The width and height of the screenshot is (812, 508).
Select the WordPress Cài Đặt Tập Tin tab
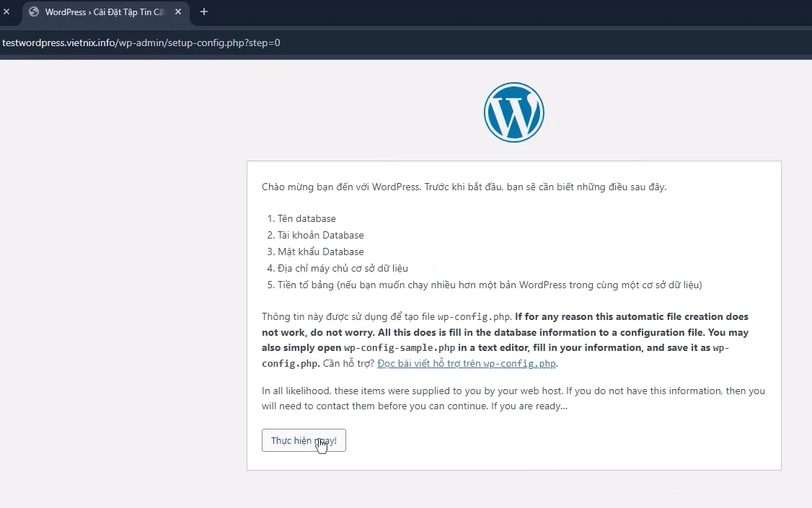tap(101, 12)
